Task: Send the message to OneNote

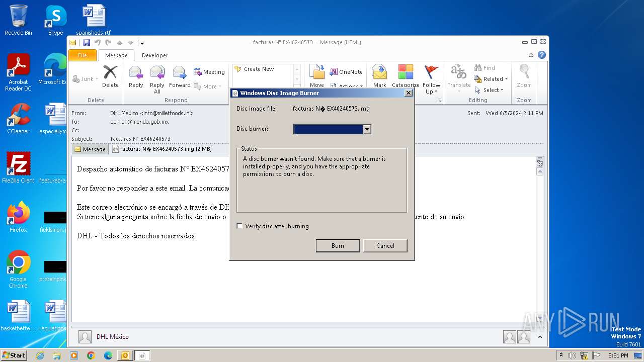Action: tap(346, 72)
